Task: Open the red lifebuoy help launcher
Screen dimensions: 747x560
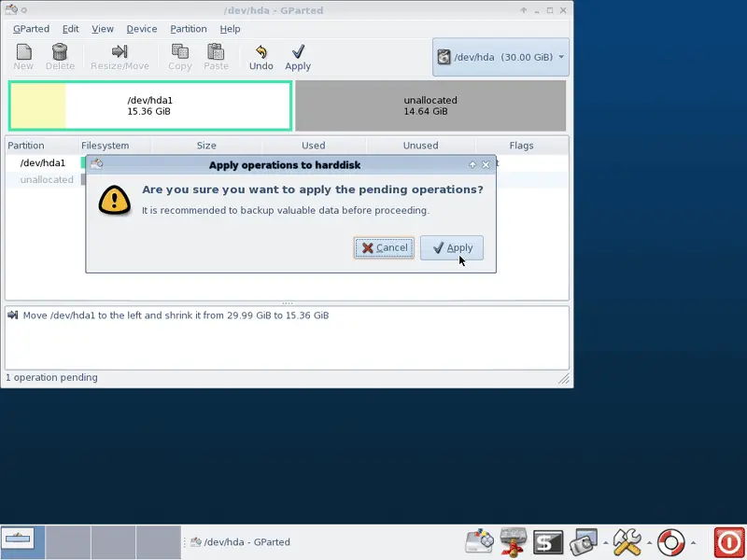Action: [670, 542]
